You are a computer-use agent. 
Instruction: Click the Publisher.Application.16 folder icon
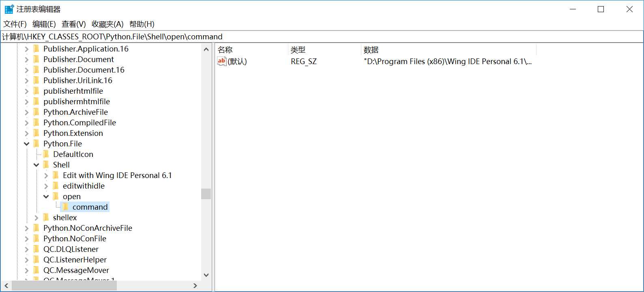click(36, 49)
